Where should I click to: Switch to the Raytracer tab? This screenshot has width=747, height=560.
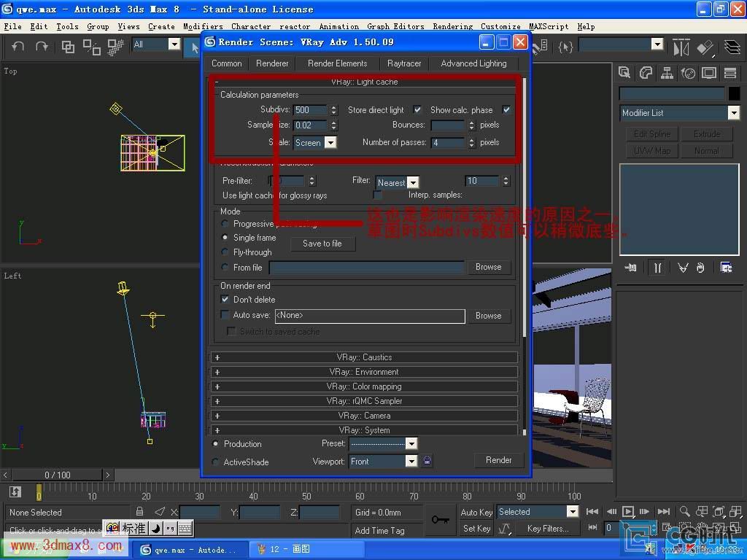click(x=404, y=63)
